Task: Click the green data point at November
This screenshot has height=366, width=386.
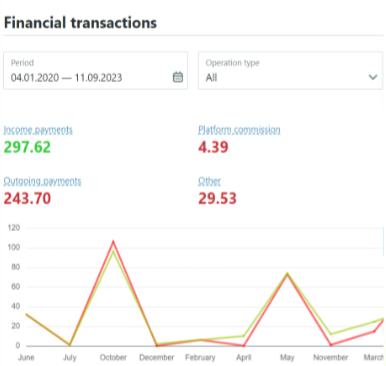Action: [331, 334]
